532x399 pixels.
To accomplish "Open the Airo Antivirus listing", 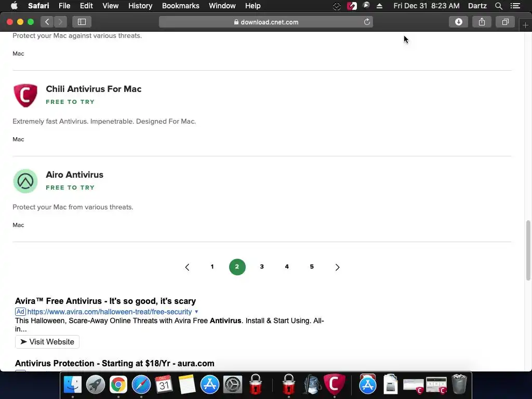I will click(x=75, y=175).
